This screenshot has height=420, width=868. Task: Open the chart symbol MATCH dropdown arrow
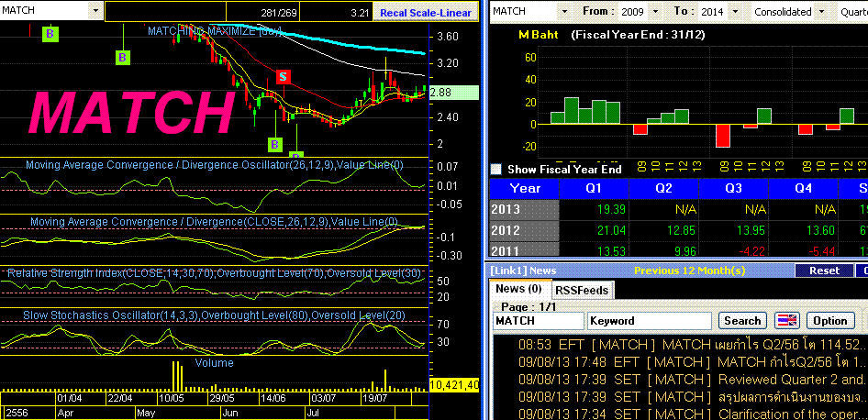[x=95, y=10]
